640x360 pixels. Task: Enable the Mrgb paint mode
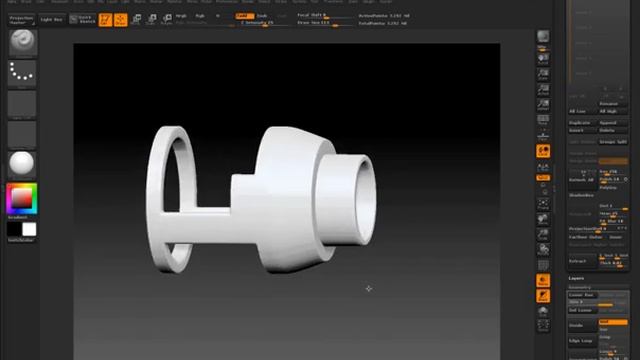click(x=181, y=16)
